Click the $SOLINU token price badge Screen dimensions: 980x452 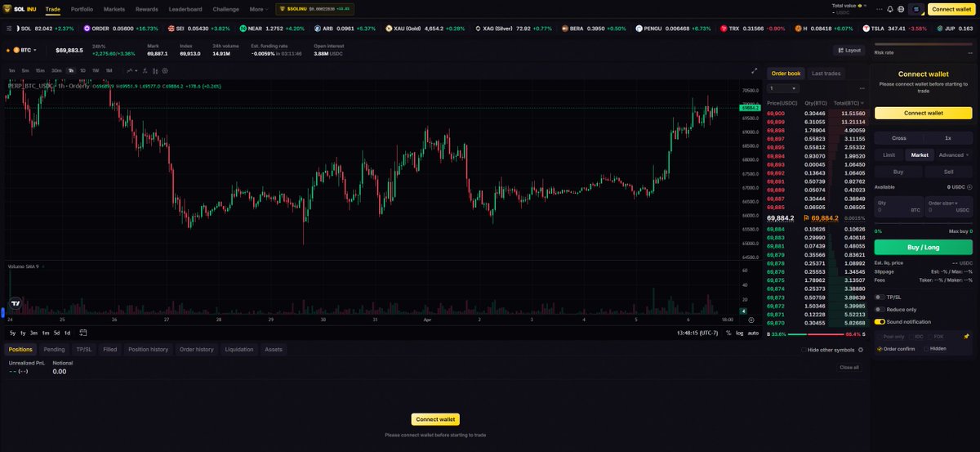315,9
